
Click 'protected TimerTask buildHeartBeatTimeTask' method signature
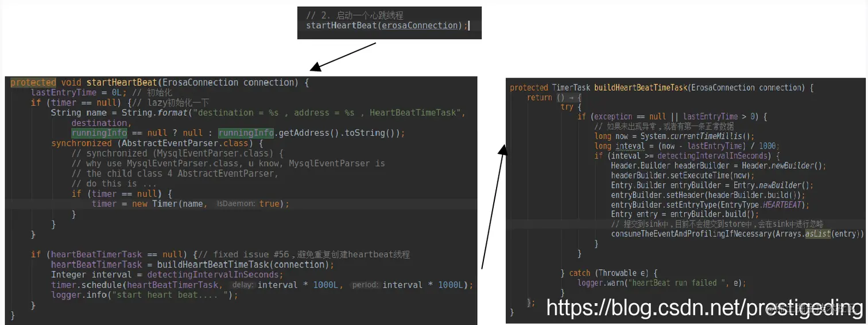tap(662, 88)
